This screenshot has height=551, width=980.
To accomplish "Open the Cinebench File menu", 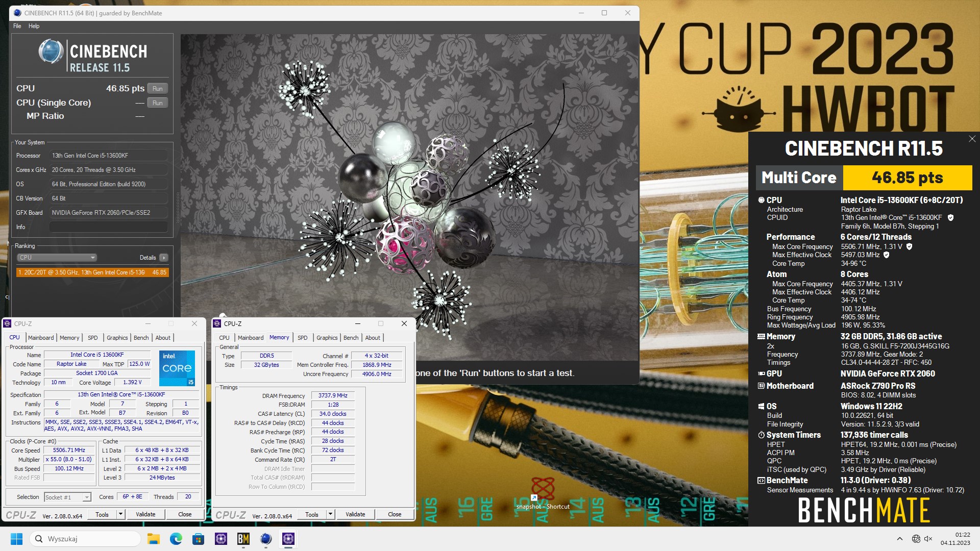I will [17, 26].
